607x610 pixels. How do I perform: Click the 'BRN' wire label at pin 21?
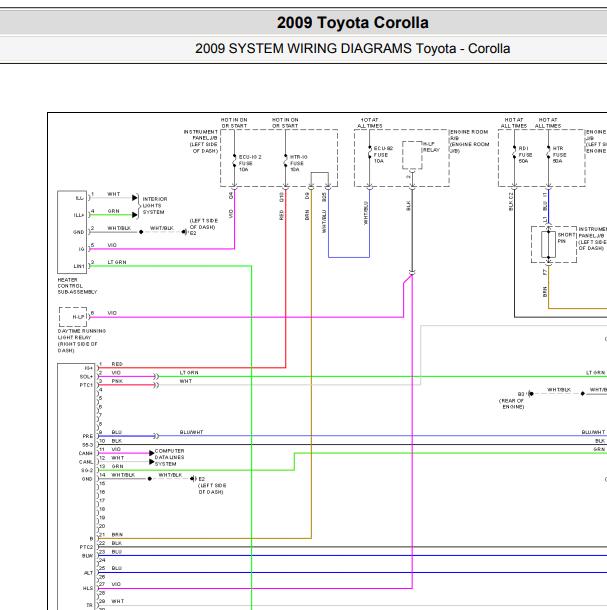coord(117,535)
